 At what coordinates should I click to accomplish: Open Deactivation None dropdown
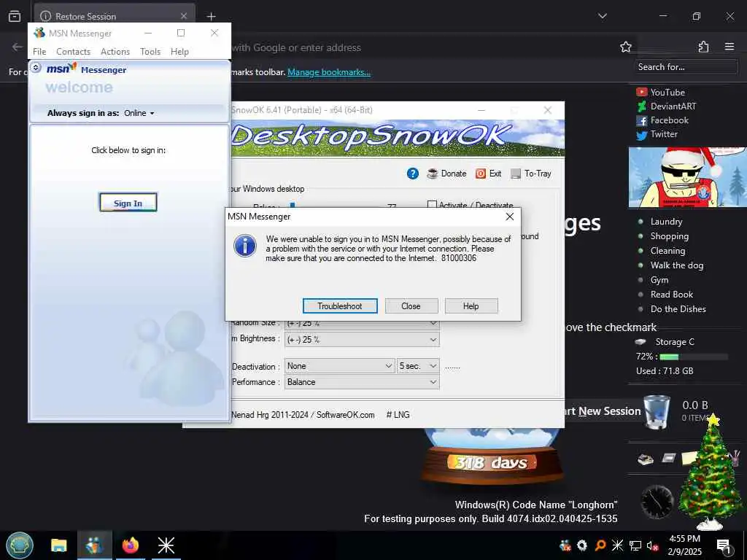[x=340, y=366]
